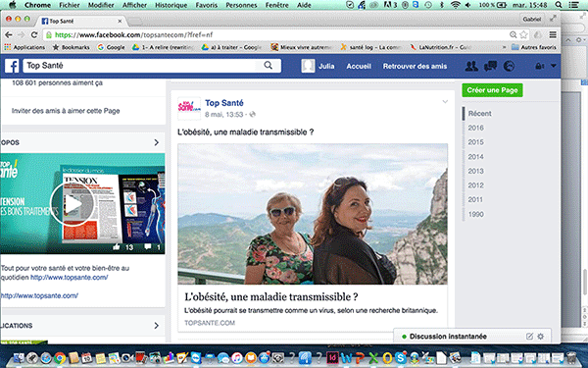Viewport: 588px width, 368px height.
Task: Click Inviter des amis à aimer cette Page
Action: click(x=66, y=111)
